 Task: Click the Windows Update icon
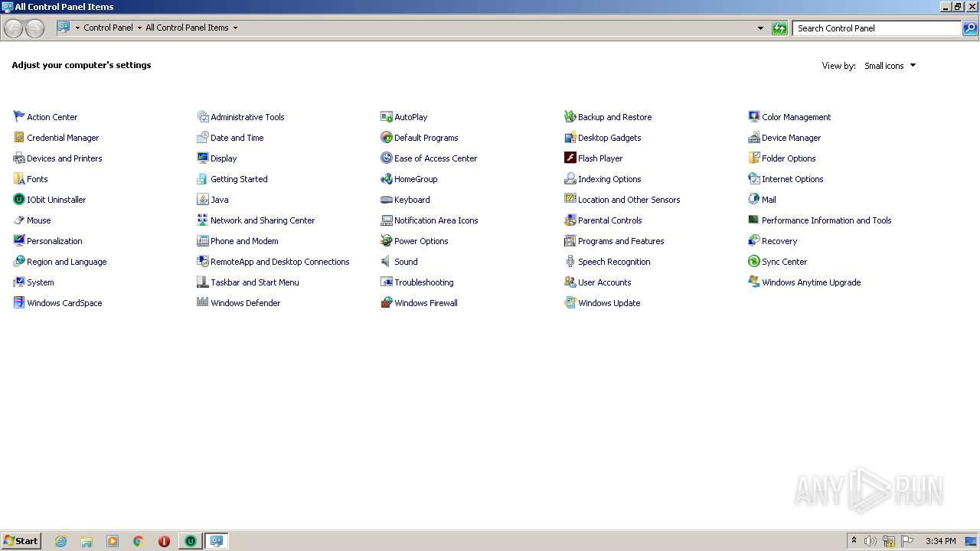pos(570,302)
